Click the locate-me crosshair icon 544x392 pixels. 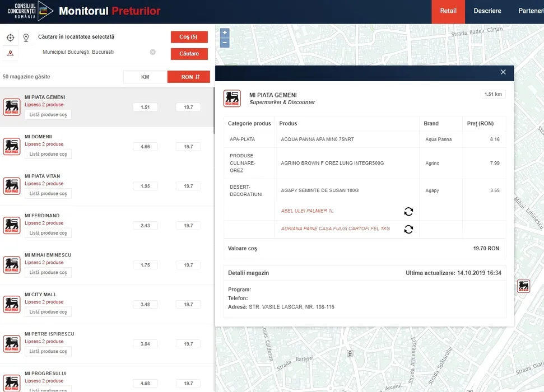(x=10, y=38)
